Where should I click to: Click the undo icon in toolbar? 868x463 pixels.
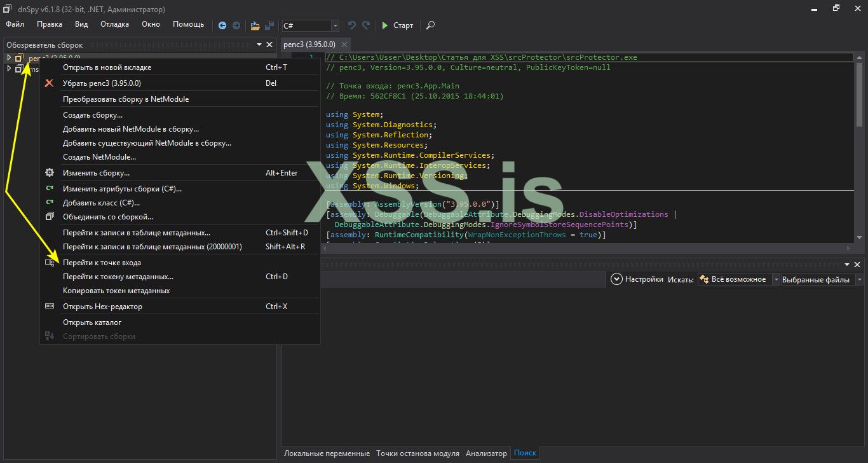tap(351, 25)
